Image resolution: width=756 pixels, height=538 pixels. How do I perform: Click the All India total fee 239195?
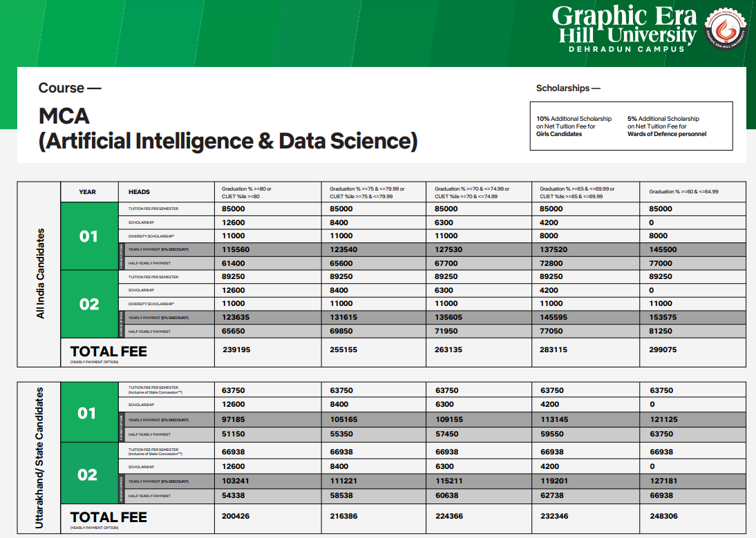point(236,350)
